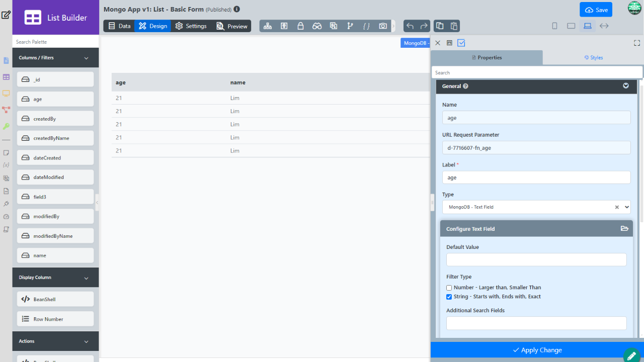Click the Default Value input field

[536, 259]
